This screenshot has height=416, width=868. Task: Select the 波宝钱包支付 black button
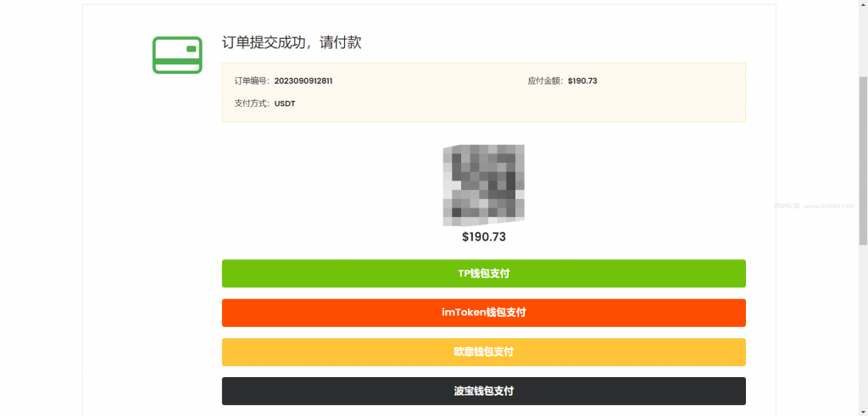click(484, 391)
